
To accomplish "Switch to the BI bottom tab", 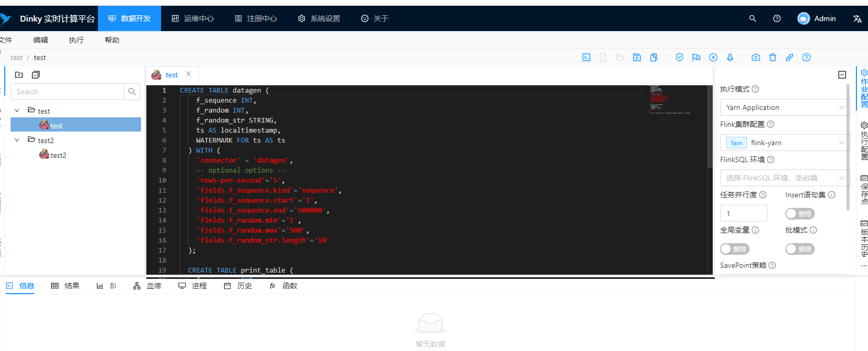I will point(106,286).
